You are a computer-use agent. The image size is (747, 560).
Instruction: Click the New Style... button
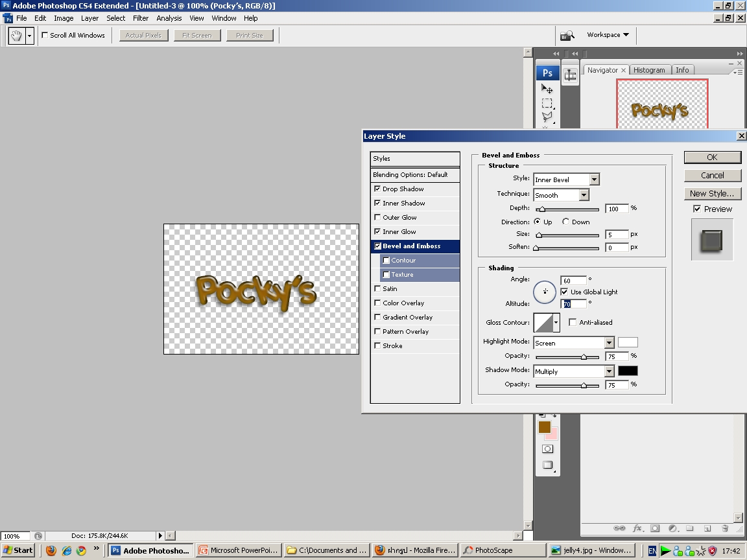coord(712,193)
